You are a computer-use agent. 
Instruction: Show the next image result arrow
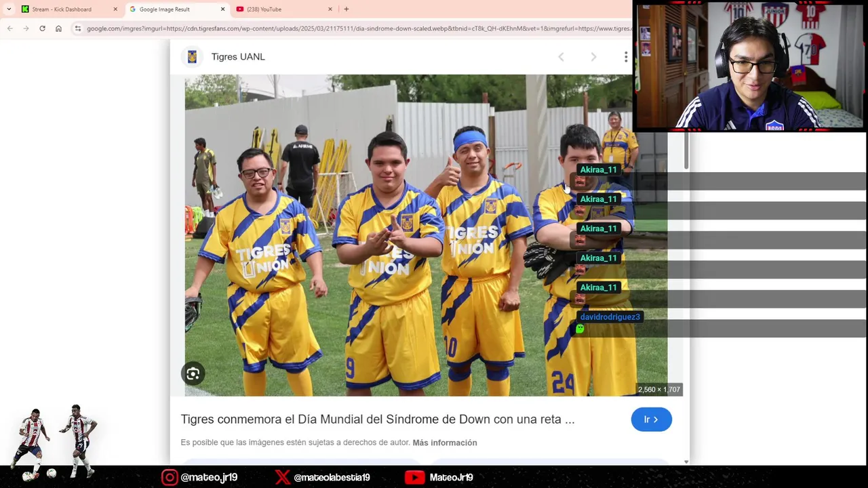point(593,57)
